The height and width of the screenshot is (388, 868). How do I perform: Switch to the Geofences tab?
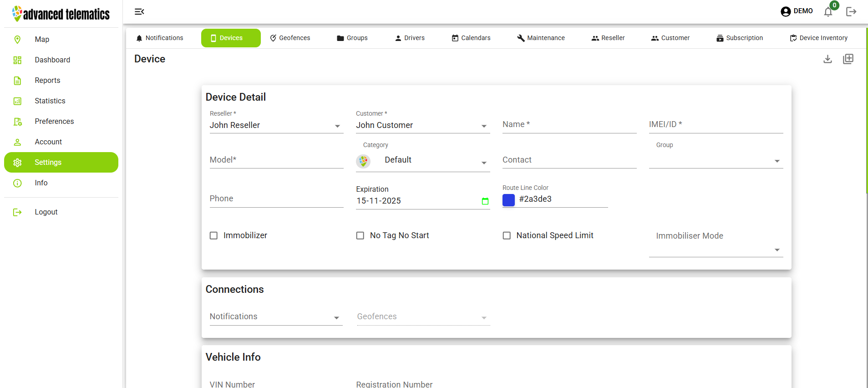coord(290,38)
